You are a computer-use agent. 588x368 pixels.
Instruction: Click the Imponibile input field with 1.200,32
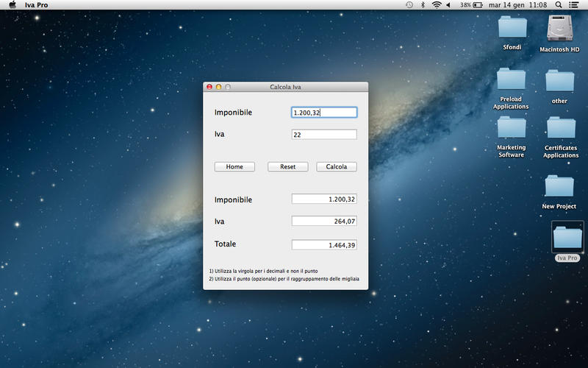point(324,113)
